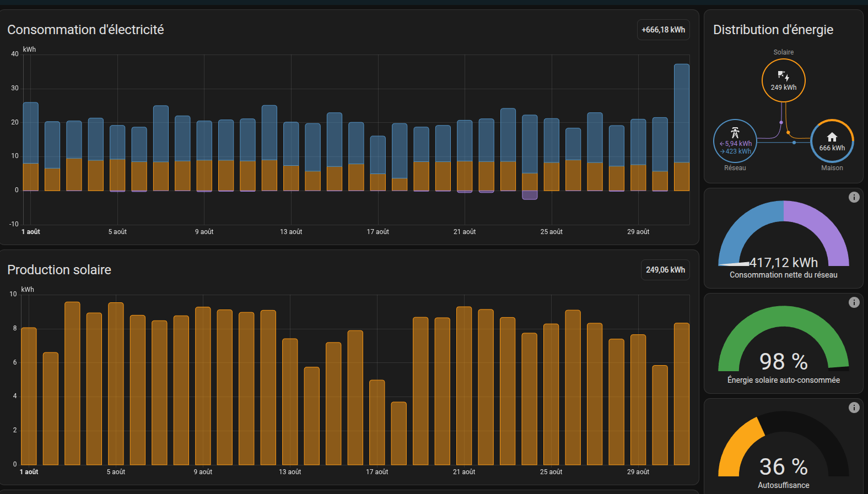Click the first bar in the Production solaire chart
The height and width of the screenshot is (494, 868).
[29, 397]
